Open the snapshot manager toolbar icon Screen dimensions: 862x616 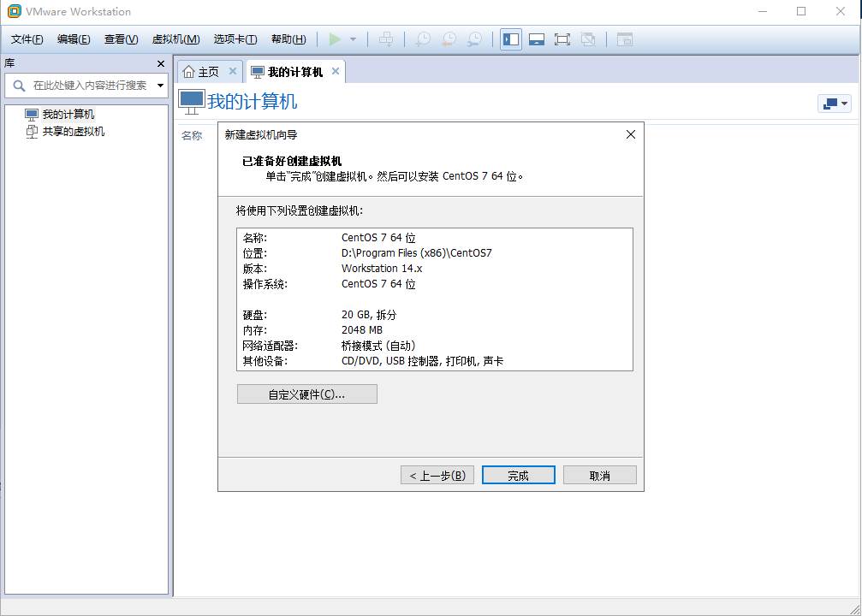click(x=475, y=39)
